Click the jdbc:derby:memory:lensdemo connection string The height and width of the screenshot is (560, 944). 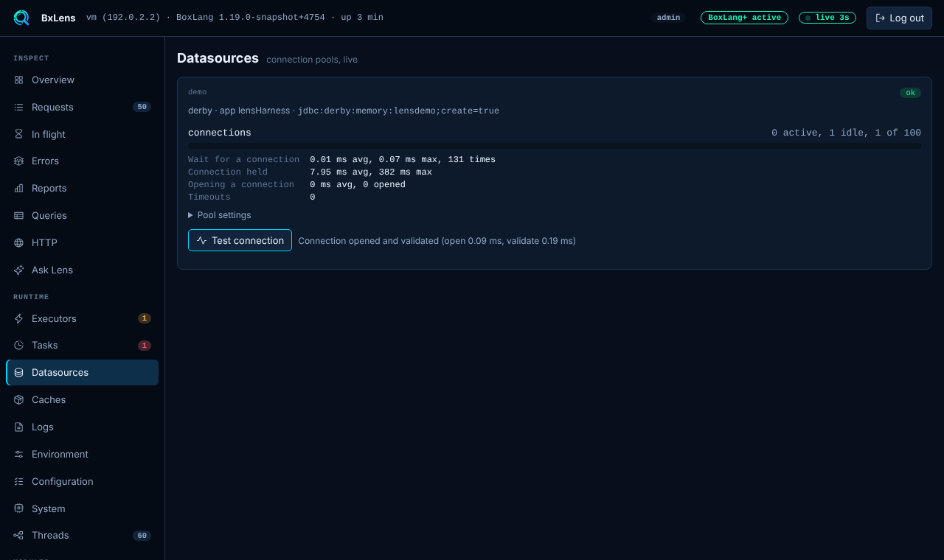point(398,111)
